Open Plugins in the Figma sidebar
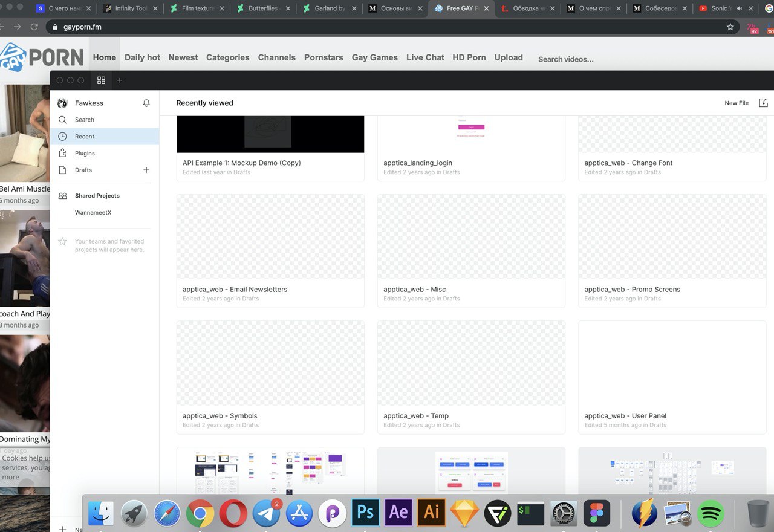The height and width of the screenshot is (532, 774). (105, 154)
